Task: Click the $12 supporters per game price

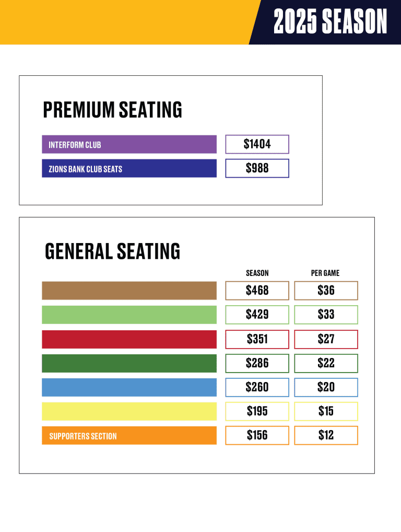Action: point(326,435)
